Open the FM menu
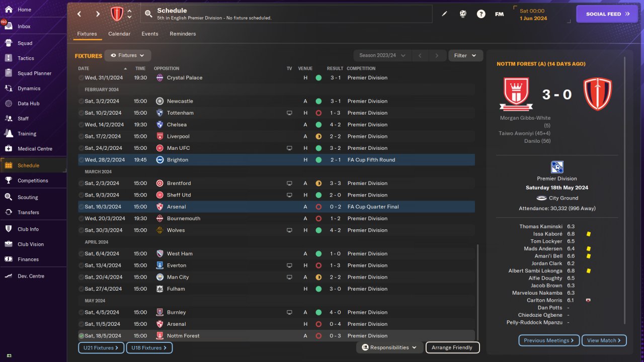The image size is (644, 362). pyautogui.click(x=499, y=14)
